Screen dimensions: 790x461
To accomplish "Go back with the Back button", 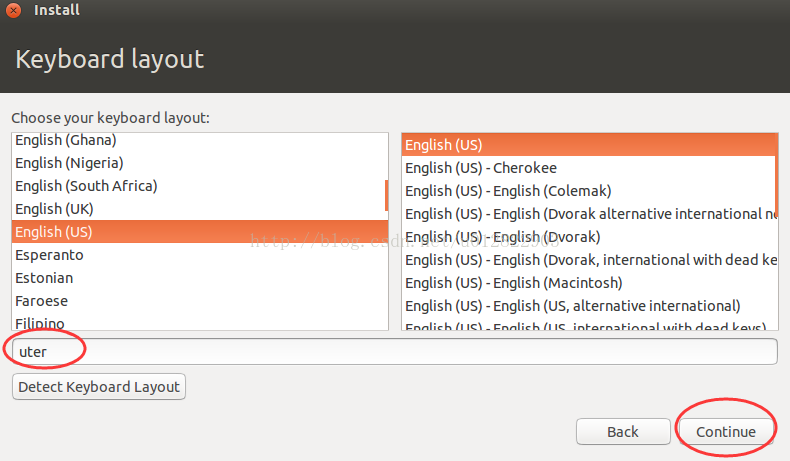I will (x=622, y=432).
